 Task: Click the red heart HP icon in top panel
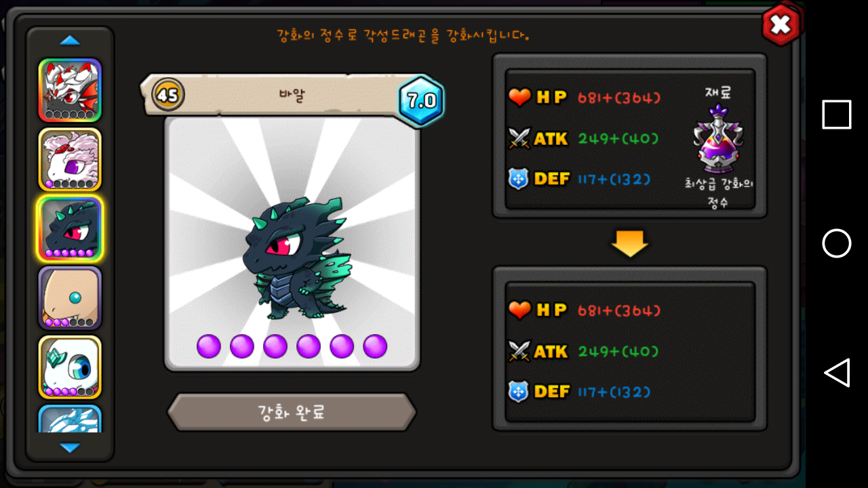click(x=519, y=98)
